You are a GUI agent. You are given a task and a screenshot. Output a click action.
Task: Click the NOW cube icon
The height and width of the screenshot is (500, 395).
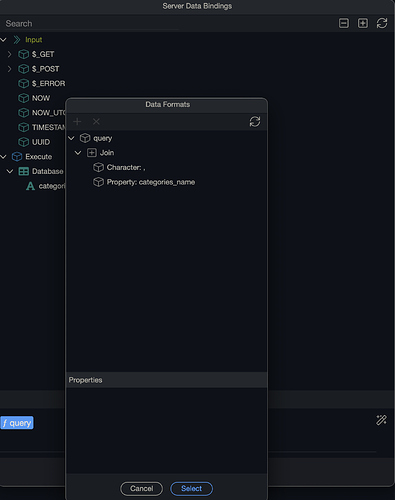click(x=23, y=98)
